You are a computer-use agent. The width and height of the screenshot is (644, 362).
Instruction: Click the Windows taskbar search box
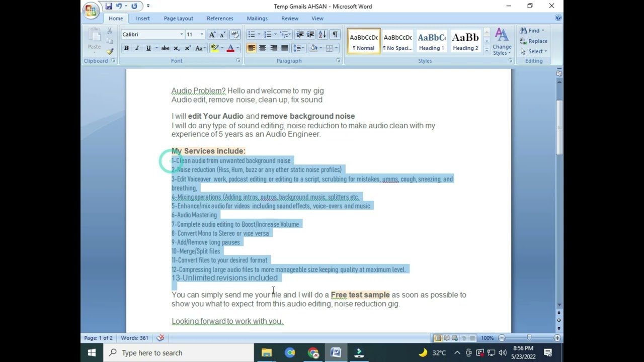pos(179,353)
